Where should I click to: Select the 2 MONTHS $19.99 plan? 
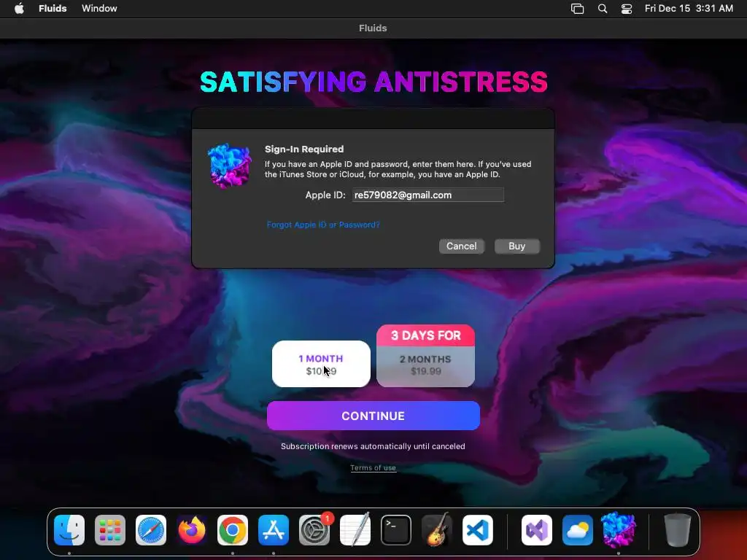tap(425, 366)
